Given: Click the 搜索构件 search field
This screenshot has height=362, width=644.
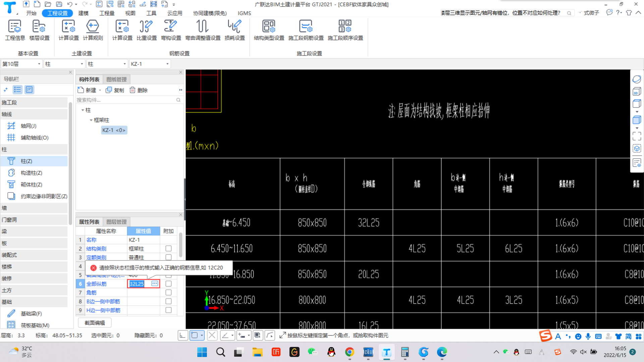Looking at the screenshot, I should 129,100.
